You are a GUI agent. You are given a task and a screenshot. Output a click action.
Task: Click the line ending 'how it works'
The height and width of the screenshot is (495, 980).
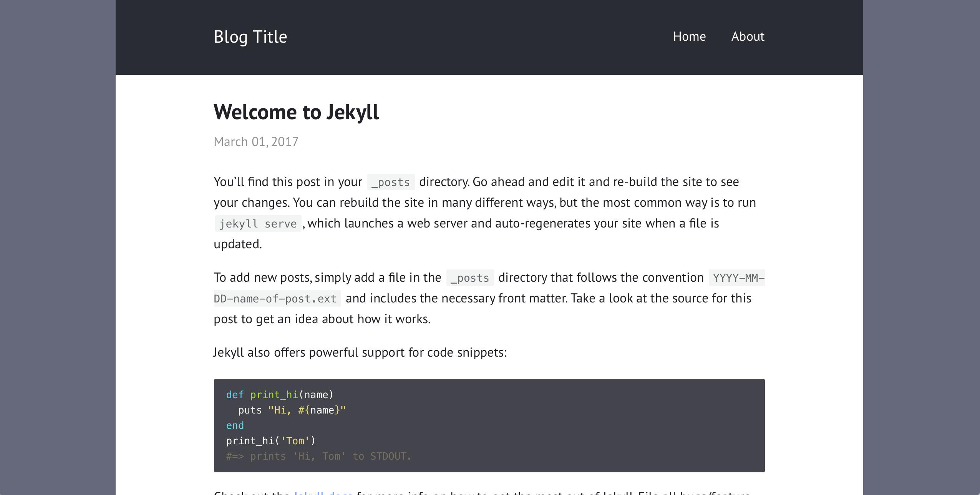(322, 319)
